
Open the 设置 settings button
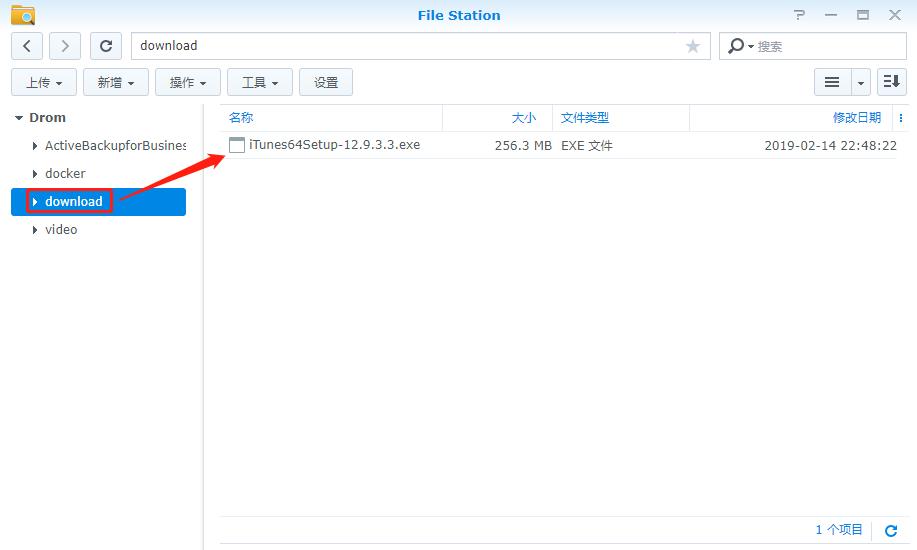coord(326,82)
